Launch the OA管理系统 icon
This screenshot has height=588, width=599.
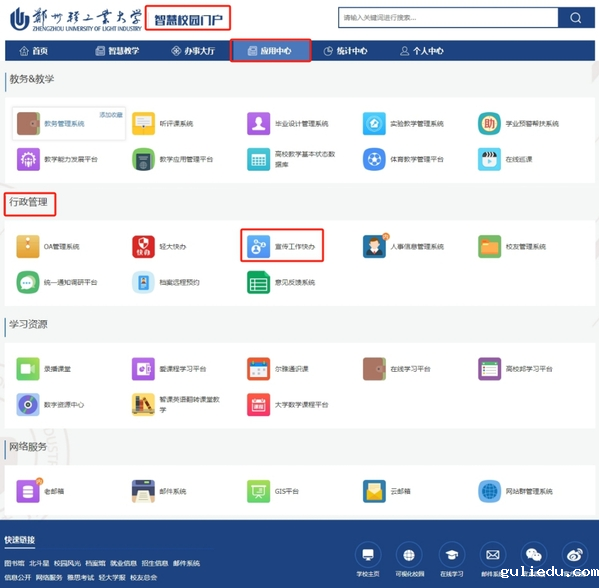pos(28,246)
